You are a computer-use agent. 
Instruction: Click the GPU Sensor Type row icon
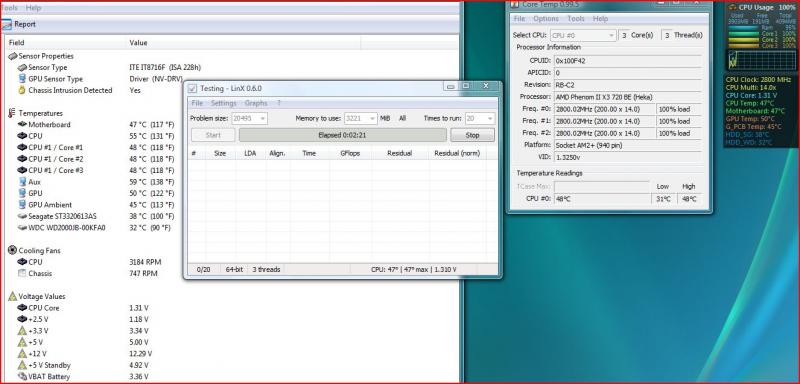pos(22,79)
